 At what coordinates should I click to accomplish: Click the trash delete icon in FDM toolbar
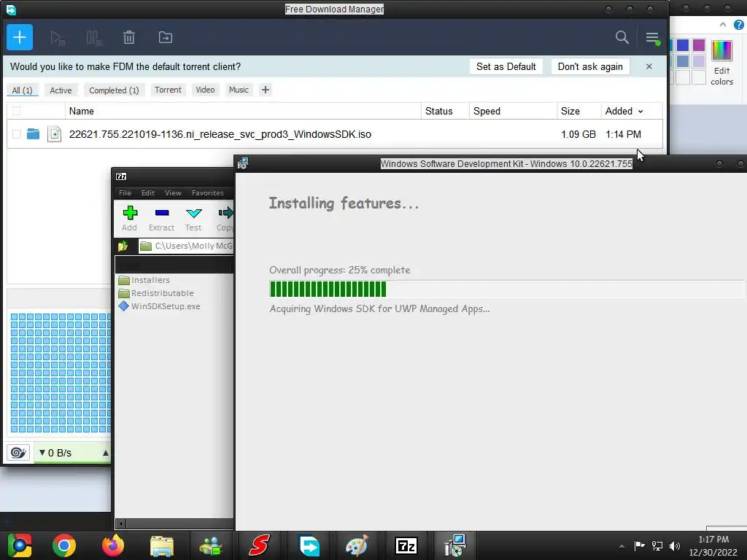coord(129,37)
